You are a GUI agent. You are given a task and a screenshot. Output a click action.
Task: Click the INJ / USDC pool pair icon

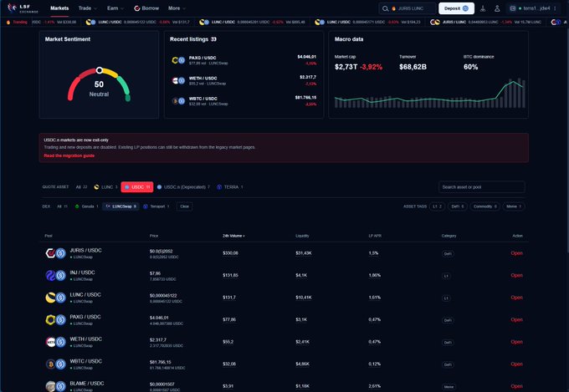tap(55, 275)
